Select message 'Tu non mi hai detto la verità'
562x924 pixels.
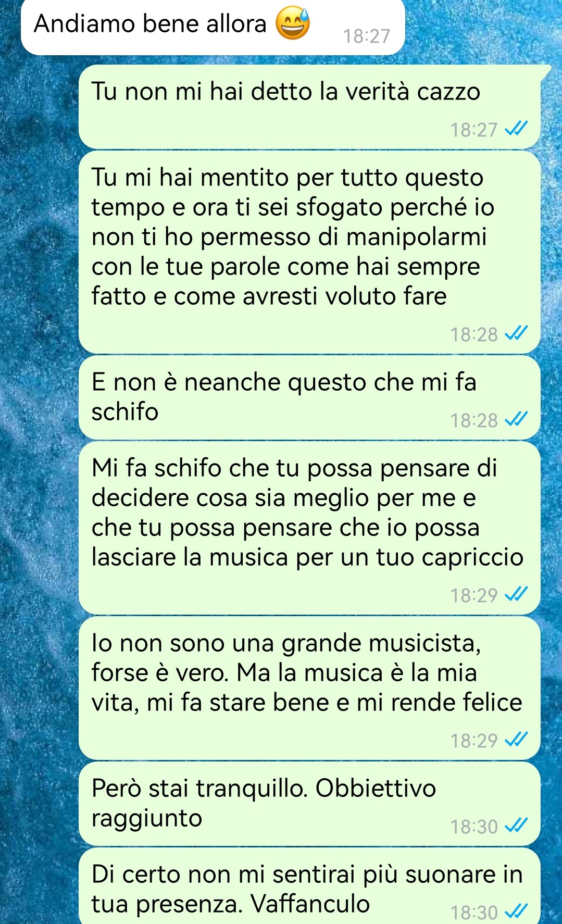pos(309,107)
